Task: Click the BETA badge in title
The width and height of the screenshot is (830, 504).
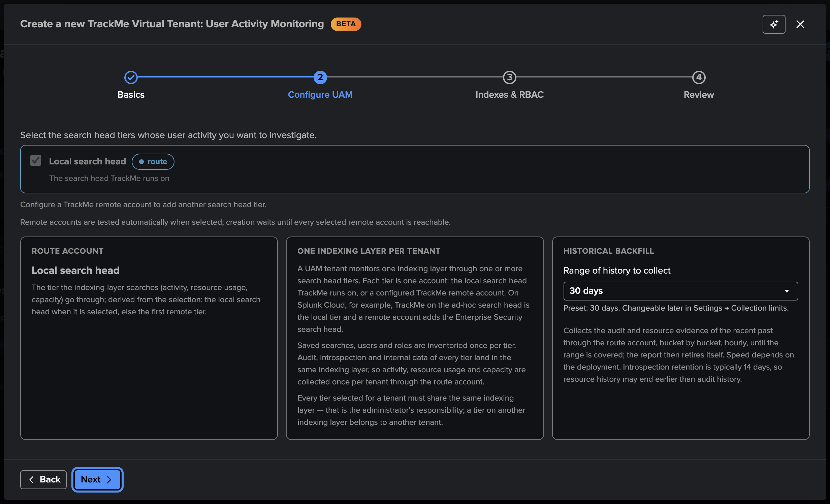Action: coord(346,24)
